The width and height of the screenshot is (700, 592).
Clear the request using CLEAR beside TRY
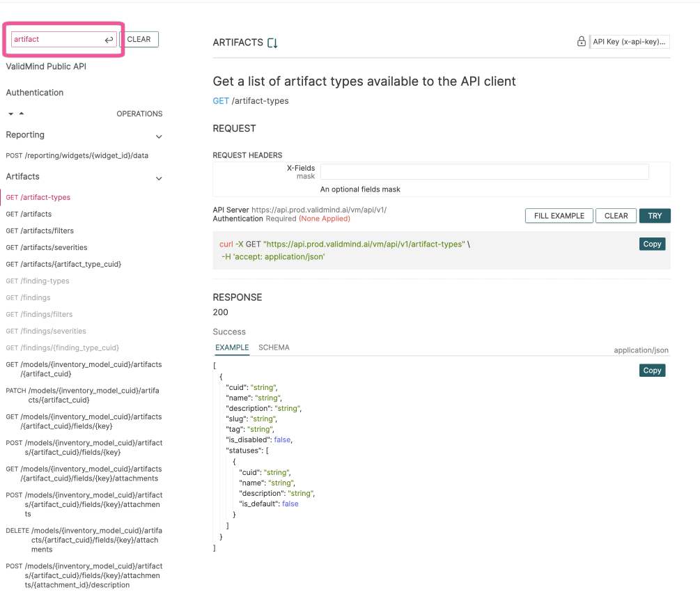pos(616,216)
